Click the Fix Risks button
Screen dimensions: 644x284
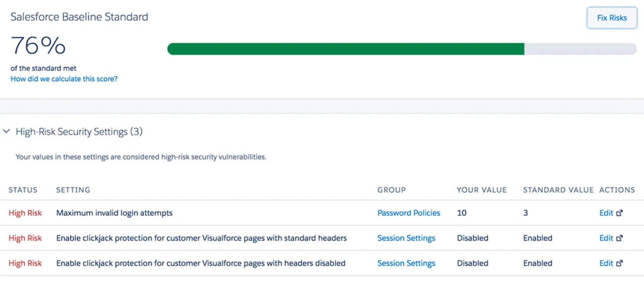(x=612, y=18)
